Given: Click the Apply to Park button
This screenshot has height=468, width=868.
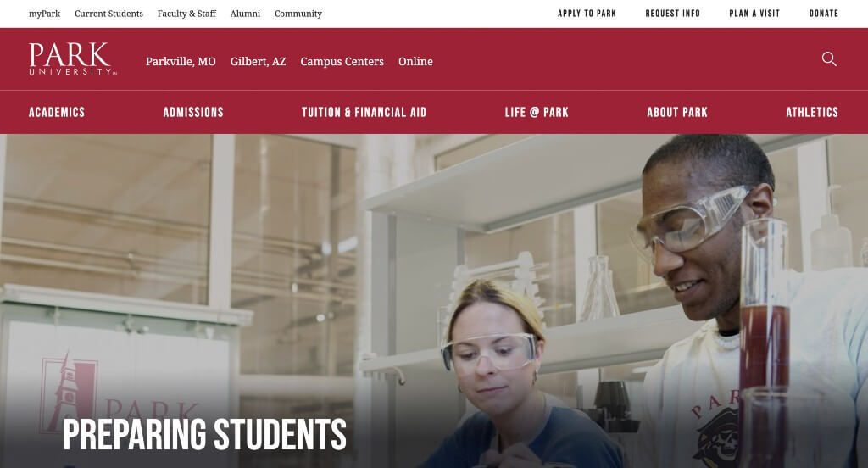Looking at the screenshot, I should tap(587, 14).
